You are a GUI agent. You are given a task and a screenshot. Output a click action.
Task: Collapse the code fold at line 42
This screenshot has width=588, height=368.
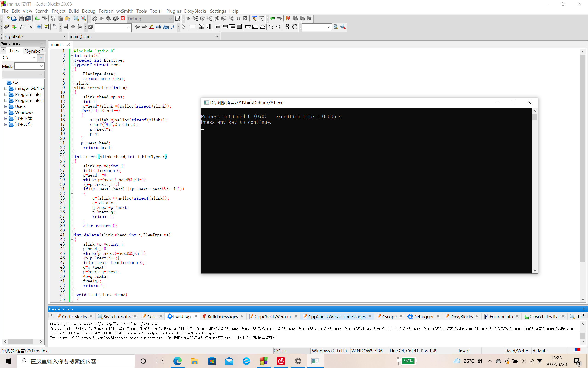72,239
